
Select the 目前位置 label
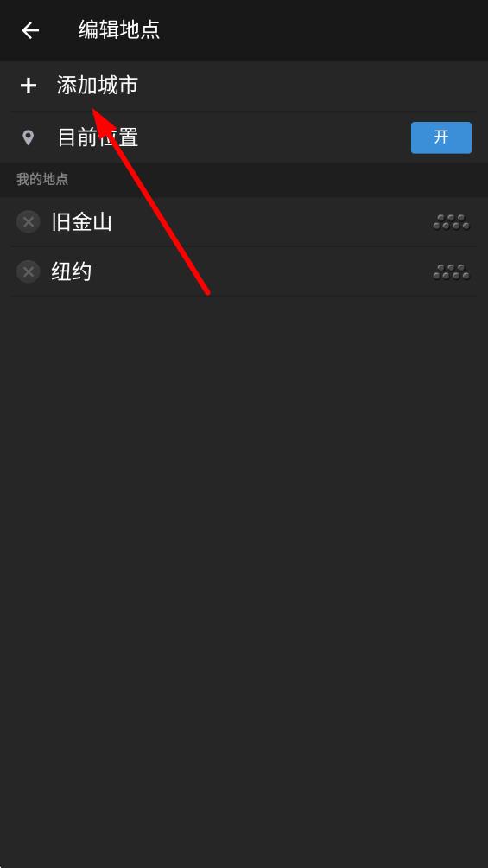coord(98,137)
